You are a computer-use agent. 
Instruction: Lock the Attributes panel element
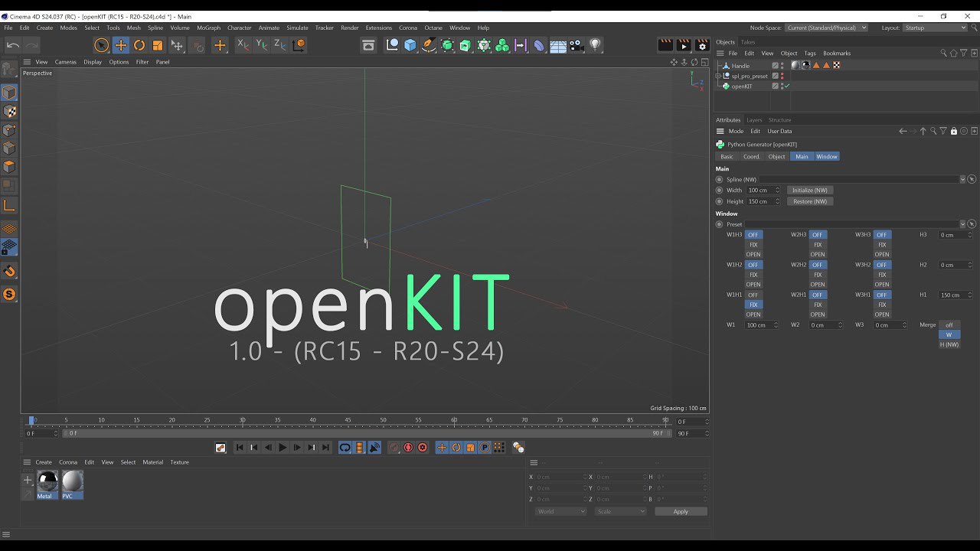click(x=953, y=132)
